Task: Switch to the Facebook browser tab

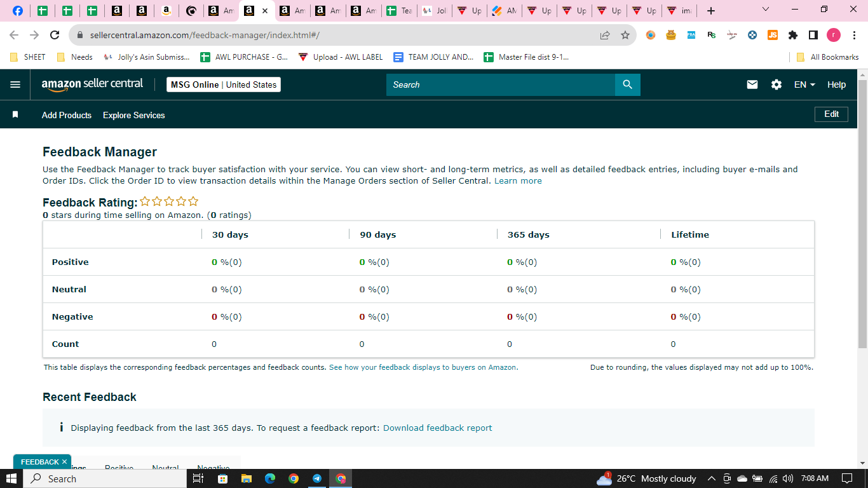Action: (x=18, y=11)
